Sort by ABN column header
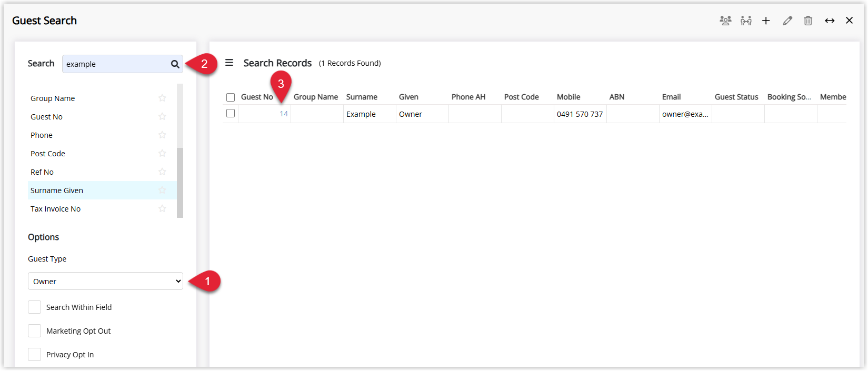Image resolution: width=868 pixels, height=371 pixels. click(617, 97)
